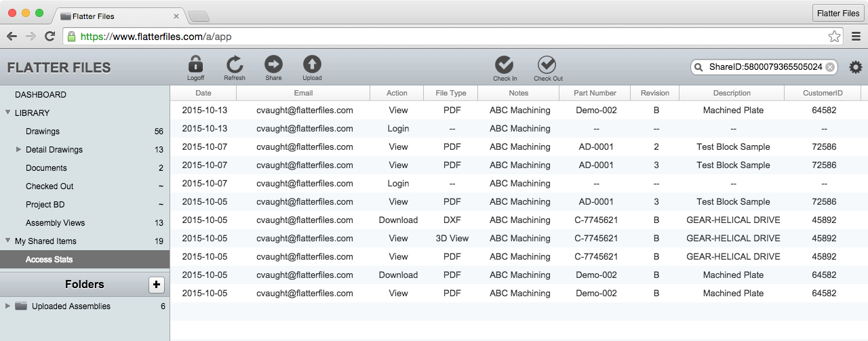Sort by the Date column header
Viewport: 868px width, 341px height.
(x=203, y=93)
